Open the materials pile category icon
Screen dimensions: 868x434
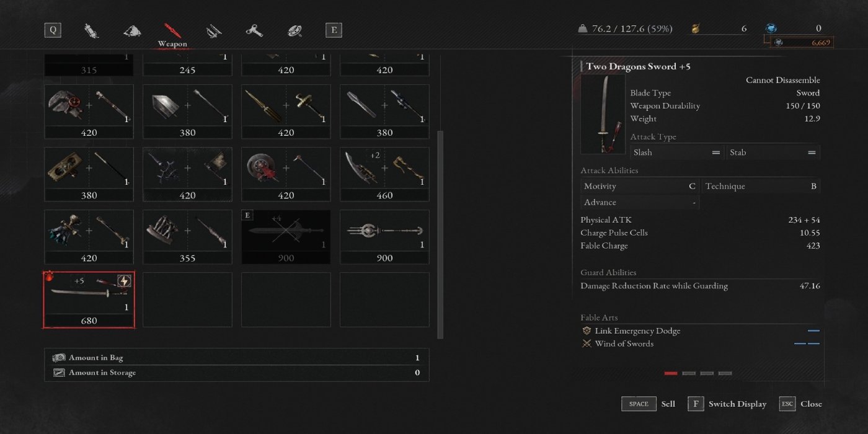pos(132,30)
